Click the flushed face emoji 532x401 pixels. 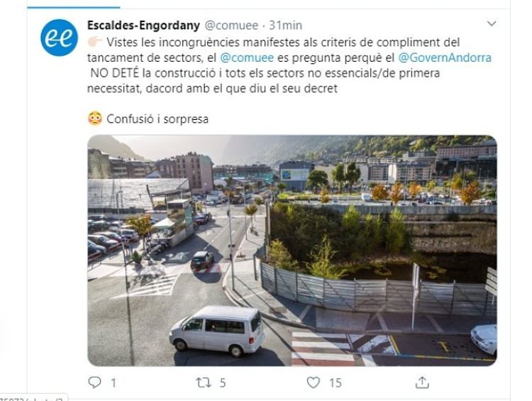(95, 119)
